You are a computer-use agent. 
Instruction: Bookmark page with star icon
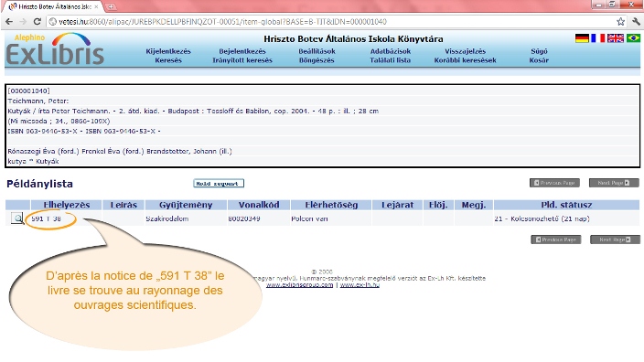click(620, 22)
